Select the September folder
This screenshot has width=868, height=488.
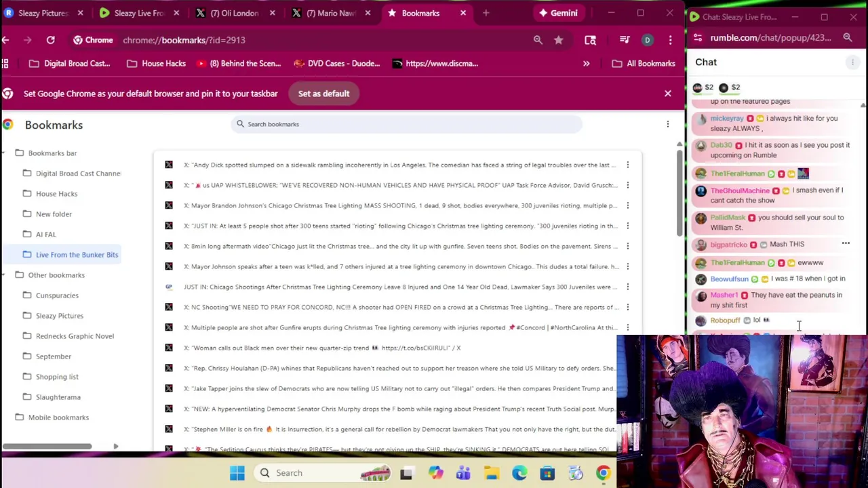pos(47,357)
